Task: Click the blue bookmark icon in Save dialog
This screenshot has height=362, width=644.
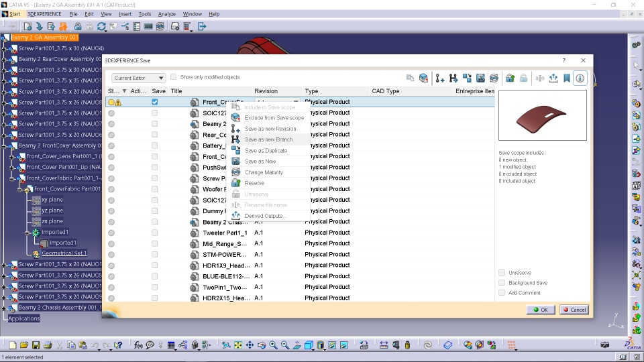Action: click(567, 78)
